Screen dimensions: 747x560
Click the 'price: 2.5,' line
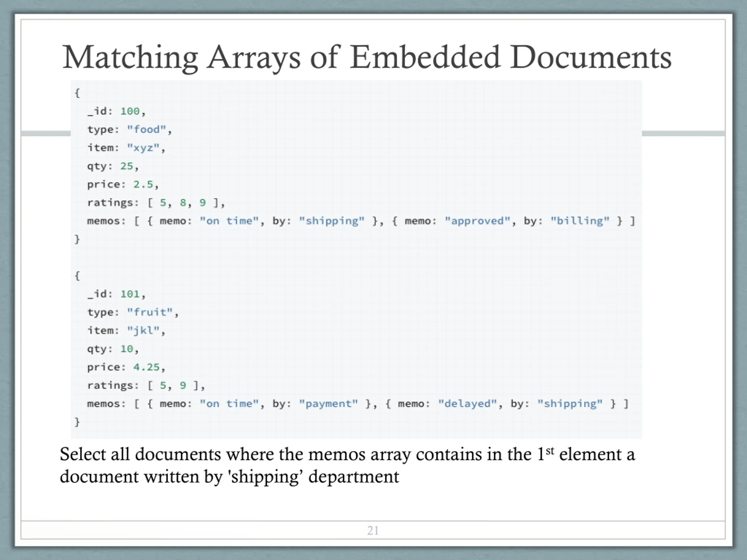pos(123,184)
